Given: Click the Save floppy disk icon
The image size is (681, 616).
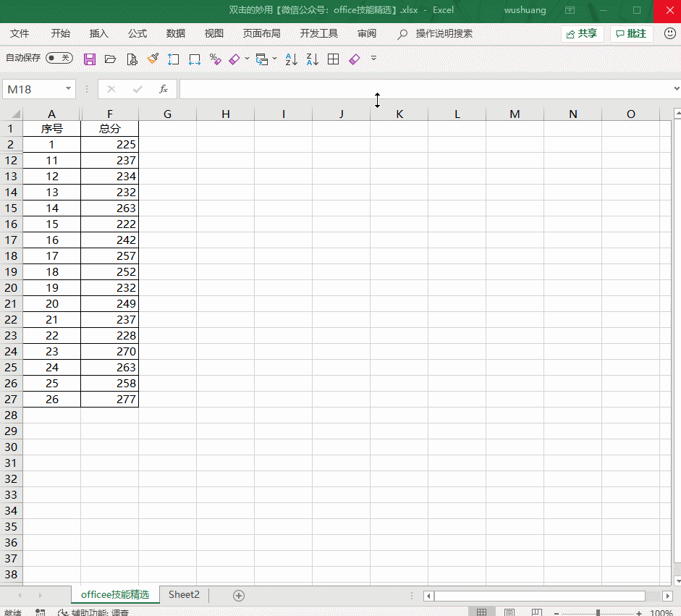Looking at the screenshot, I should [90, 59].
